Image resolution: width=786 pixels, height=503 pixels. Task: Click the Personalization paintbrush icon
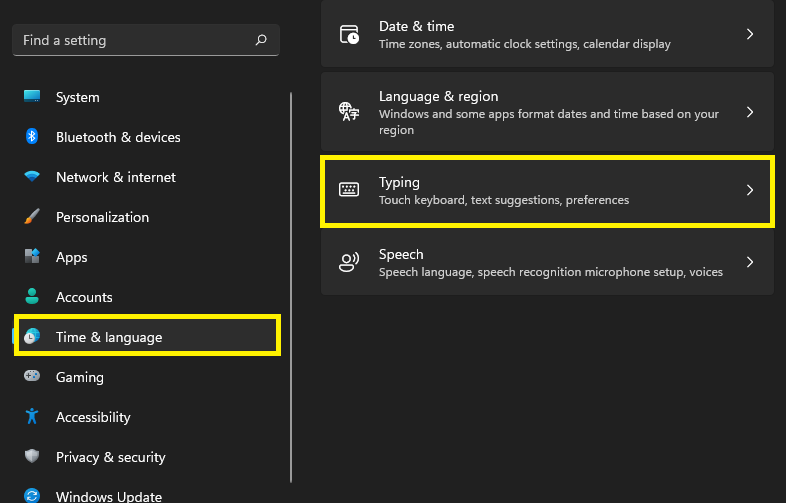[32, 217]
